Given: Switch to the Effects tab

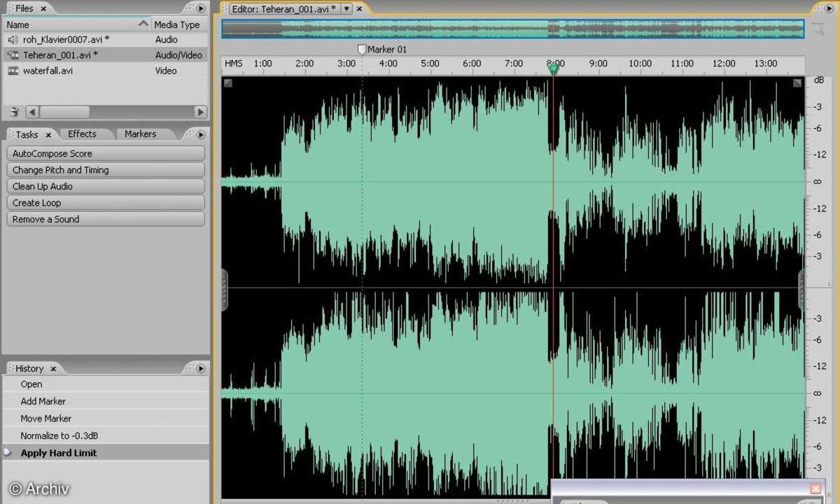Looking at the screenshot, I should pyautogui.click(x=82, y=134).
